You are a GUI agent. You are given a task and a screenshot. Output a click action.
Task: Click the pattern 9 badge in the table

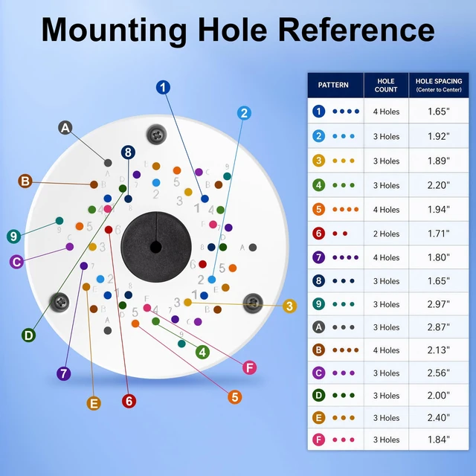tap(319, 304)
